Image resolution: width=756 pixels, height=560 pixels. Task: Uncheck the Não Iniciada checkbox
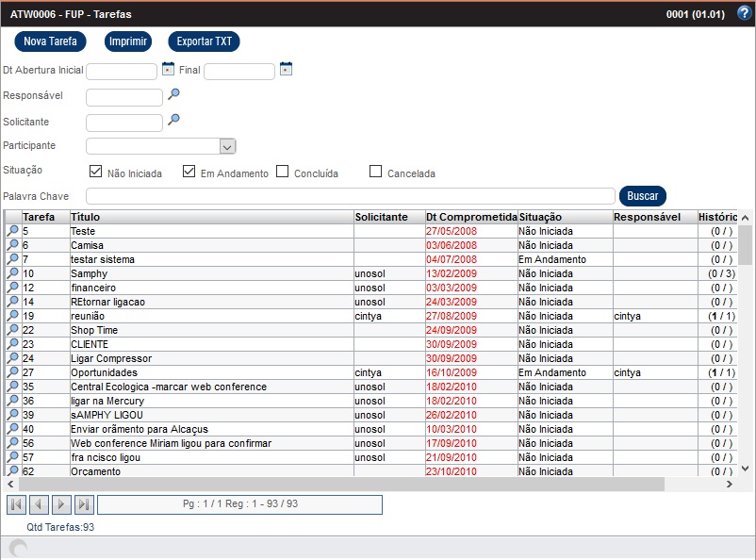[x=95, y=172]
